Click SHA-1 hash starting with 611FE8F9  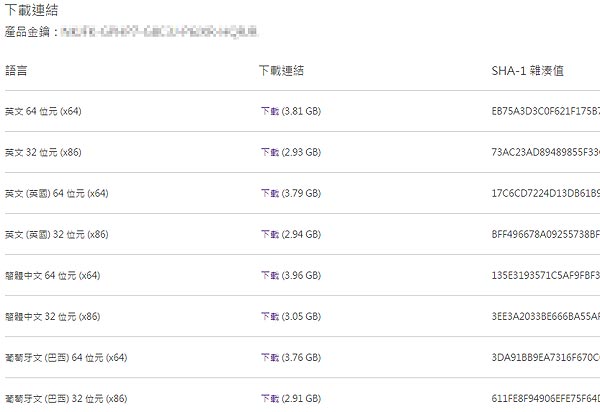(x=545, y=398)
